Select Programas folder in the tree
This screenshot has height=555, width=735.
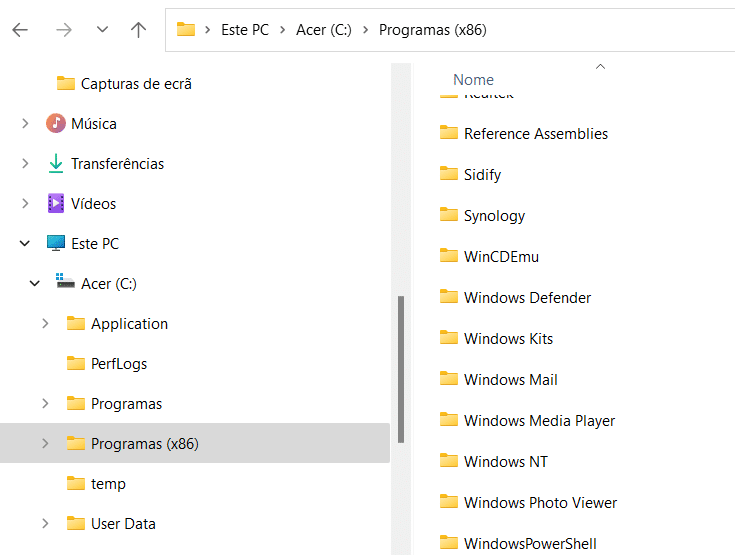click(x=127, y=404)
